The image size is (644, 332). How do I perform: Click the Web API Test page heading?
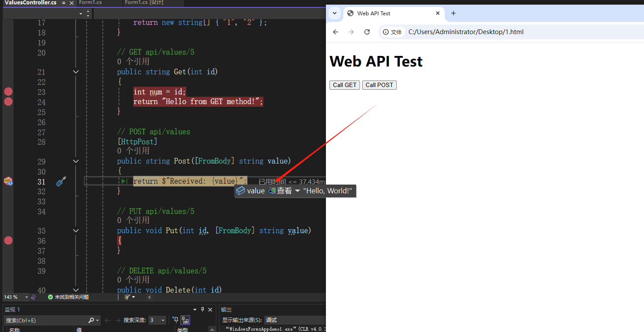pos(376,61)
